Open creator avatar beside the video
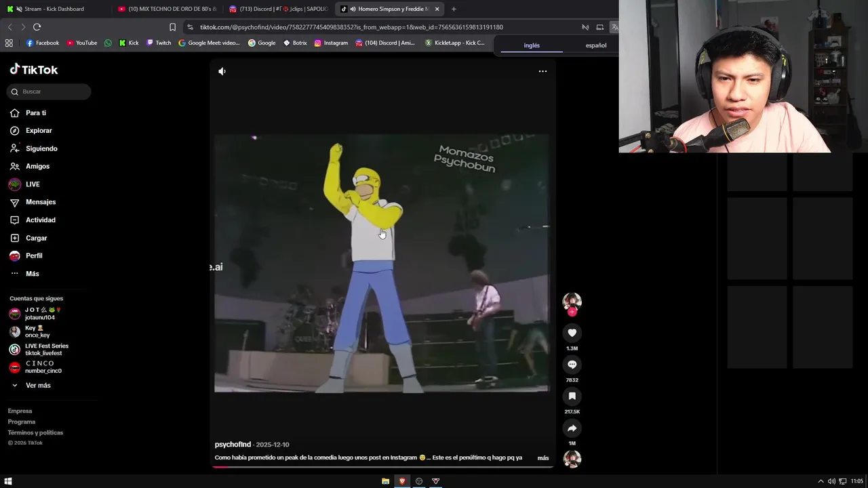This screenshot has width=868, height=488. [x=572, y=302]
